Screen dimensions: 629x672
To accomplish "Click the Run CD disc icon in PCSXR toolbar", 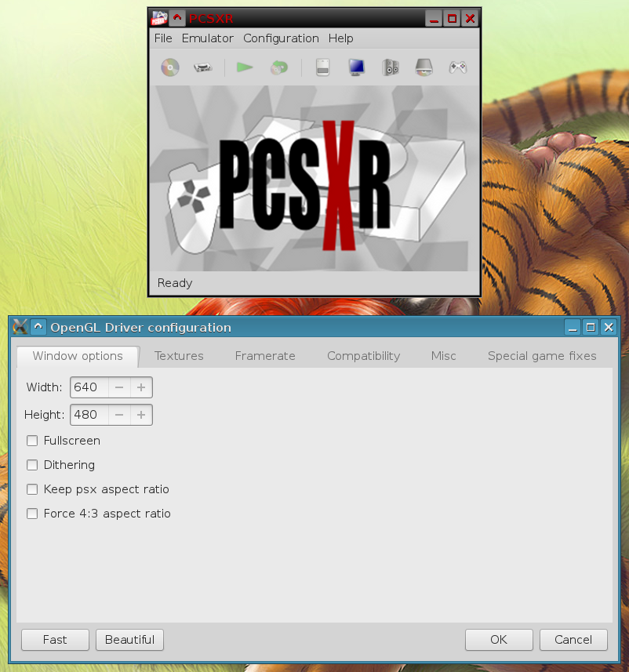I will pos(169,67).
